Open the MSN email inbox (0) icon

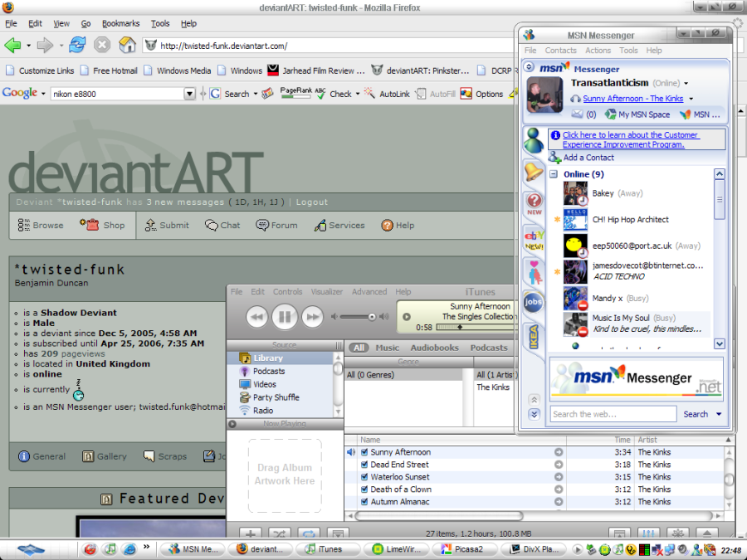[x=578, y=114]
